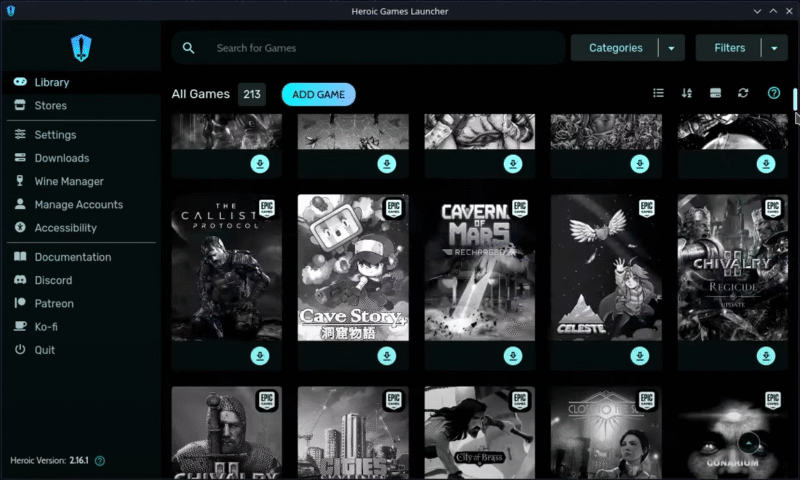Click the window titlebar Heroic app icon
Viewport: 800px width, 480px height.
pyautogui.click(x=11, y=11)
